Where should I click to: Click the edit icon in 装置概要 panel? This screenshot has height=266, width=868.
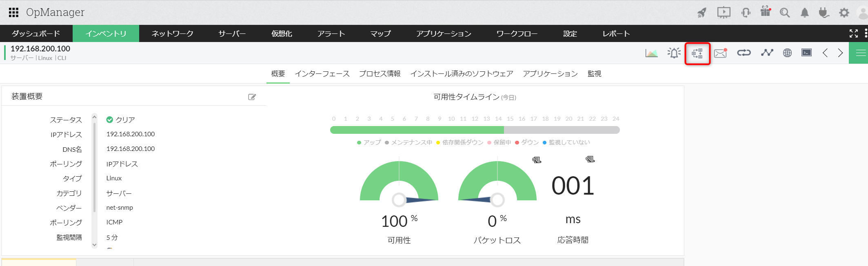[252, 97]
